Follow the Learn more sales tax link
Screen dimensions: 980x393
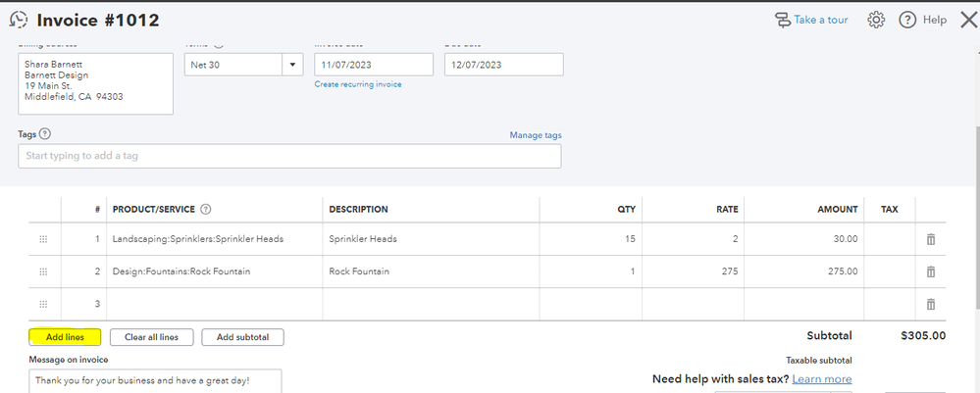(x=822, y=379)
